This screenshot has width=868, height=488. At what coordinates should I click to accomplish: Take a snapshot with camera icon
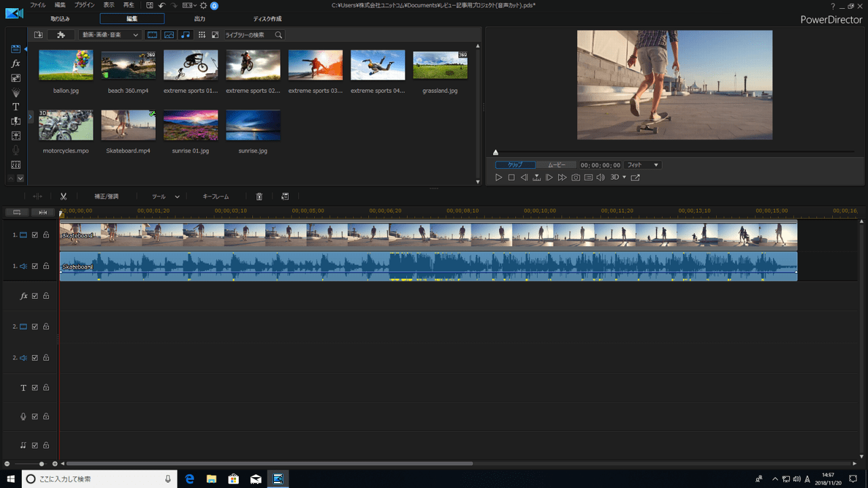(x=576, y=177)
